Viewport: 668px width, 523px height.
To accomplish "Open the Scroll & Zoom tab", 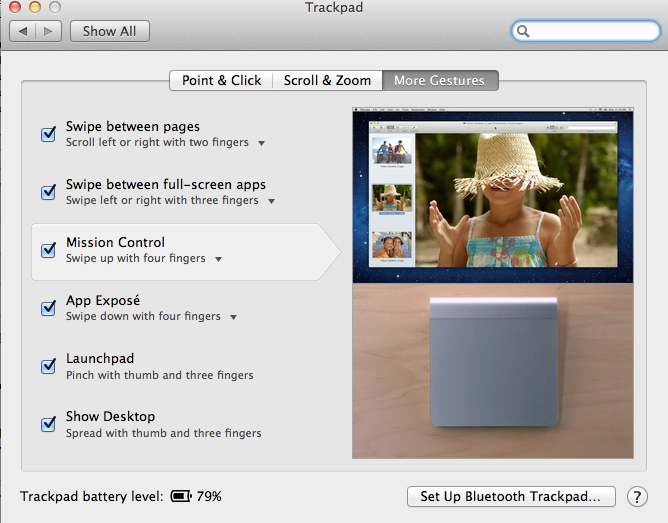I will [x=327, y=80].
